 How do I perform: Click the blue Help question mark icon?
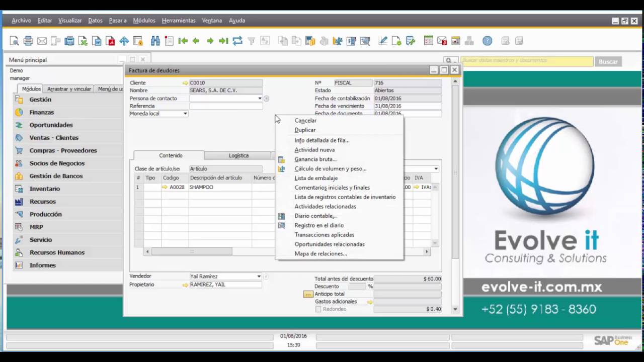tap(487, 41)
